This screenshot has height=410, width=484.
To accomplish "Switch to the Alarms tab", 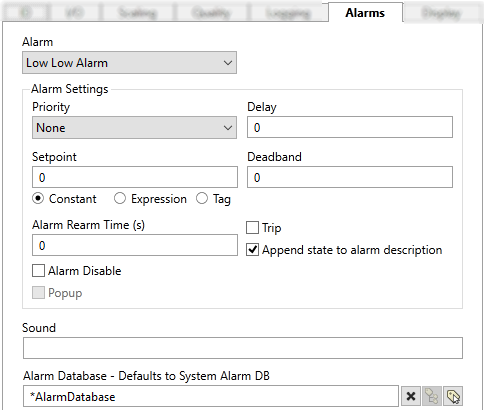I will [365, 13].
